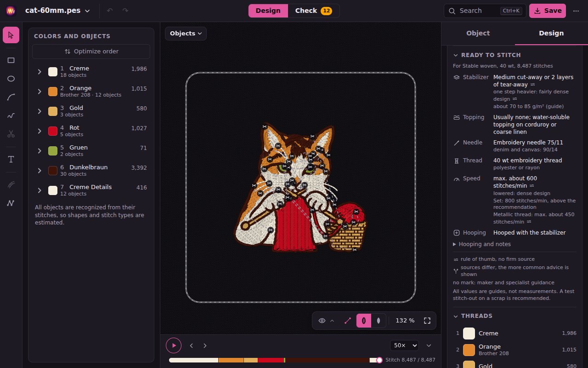The width and height of the screenshot is (588, 368).
Task: Switch to the plain flat stitch view
Action: pyautogui.click(x=379, y=321)
